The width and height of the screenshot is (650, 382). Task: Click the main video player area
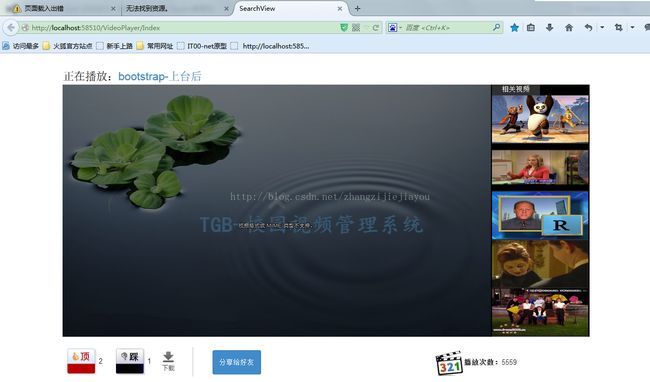coord(276,210)
